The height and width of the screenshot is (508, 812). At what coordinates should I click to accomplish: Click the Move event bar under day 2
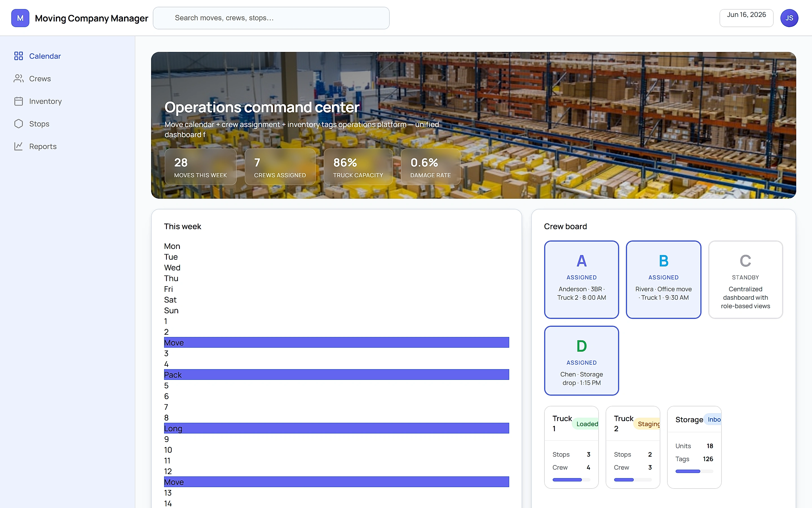337,342
